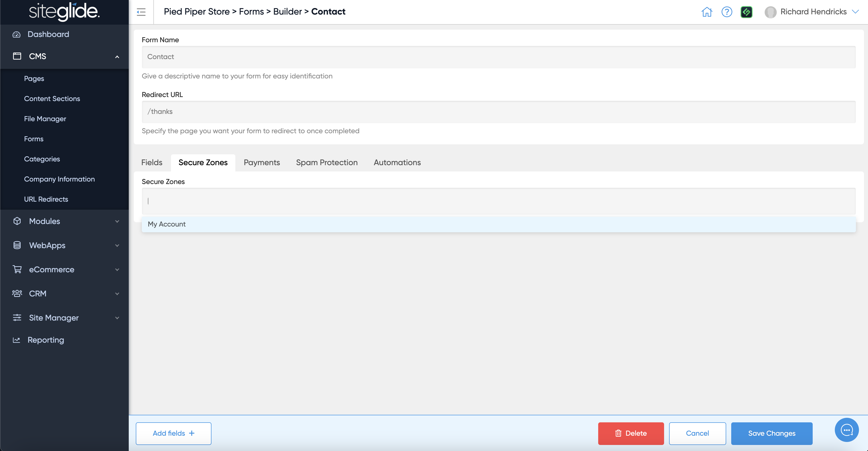Image resolution: width=868 pixels, height=451 pixels.
Task: Switch to the Automations tab
Action: click(397, 162)
